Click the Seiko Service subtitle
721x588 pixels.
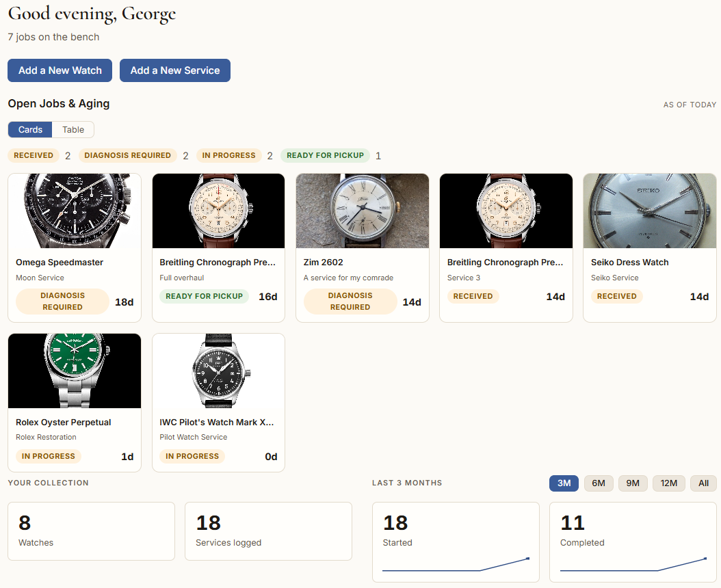click(615, 278)
